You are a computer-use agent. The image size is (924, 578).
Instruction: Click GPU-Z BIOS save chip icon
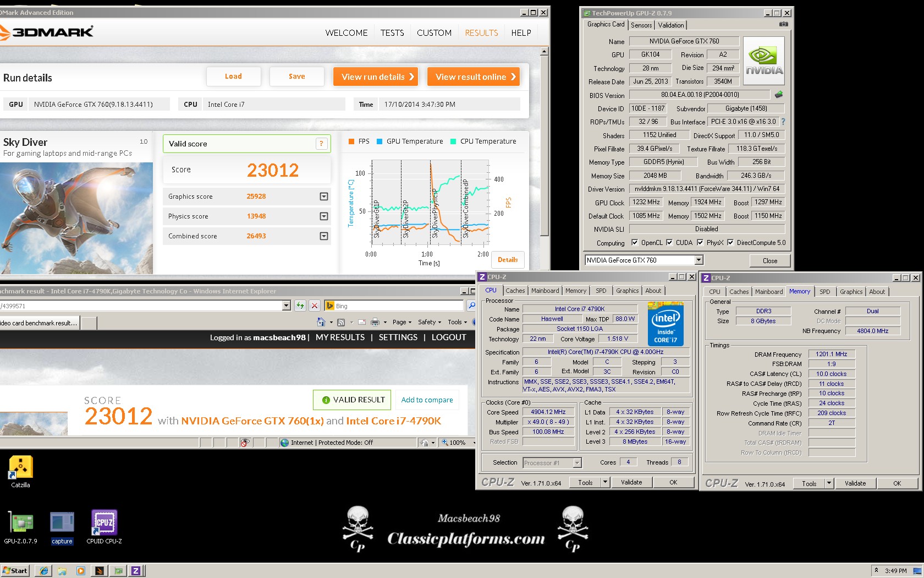coord(779,95)
